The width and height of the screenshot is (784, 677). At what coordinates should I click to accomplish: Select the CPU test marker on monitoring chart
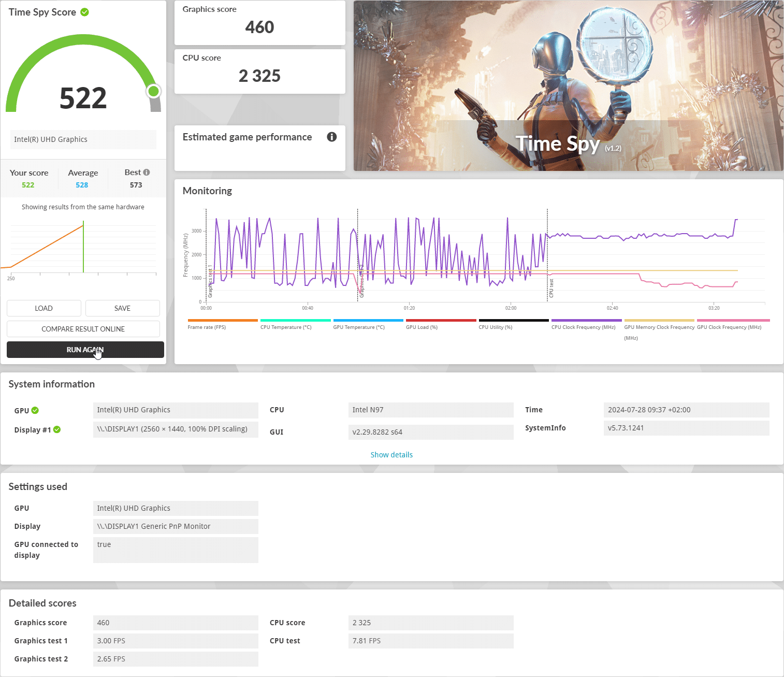551,288
